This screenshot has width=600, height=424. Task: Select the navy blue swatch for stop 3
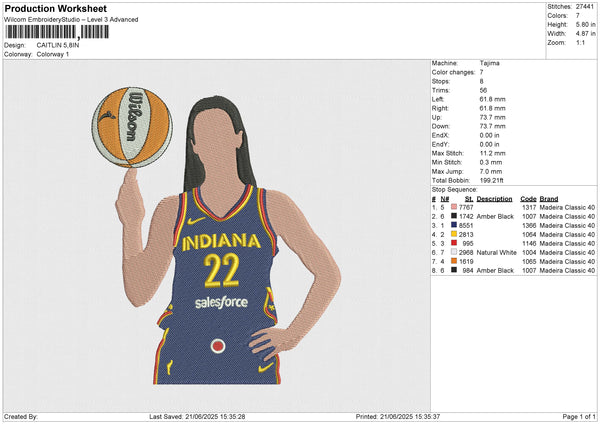coord(454,225)
